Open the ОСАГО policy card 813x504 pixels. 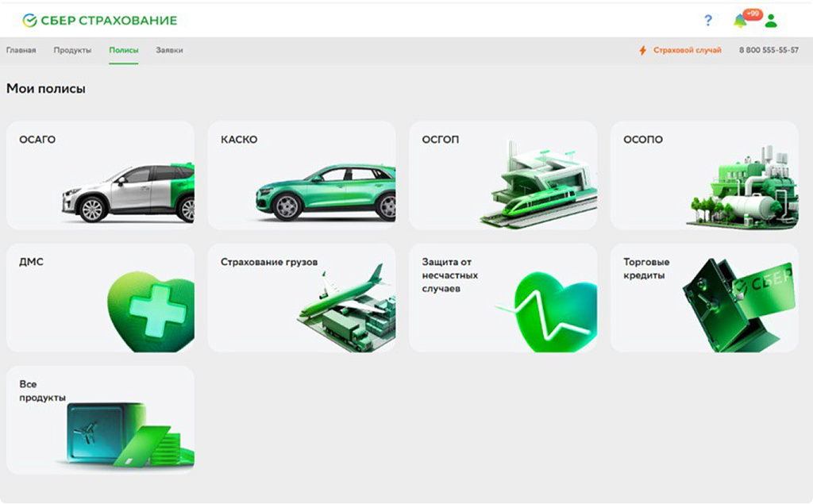[100, 175]
